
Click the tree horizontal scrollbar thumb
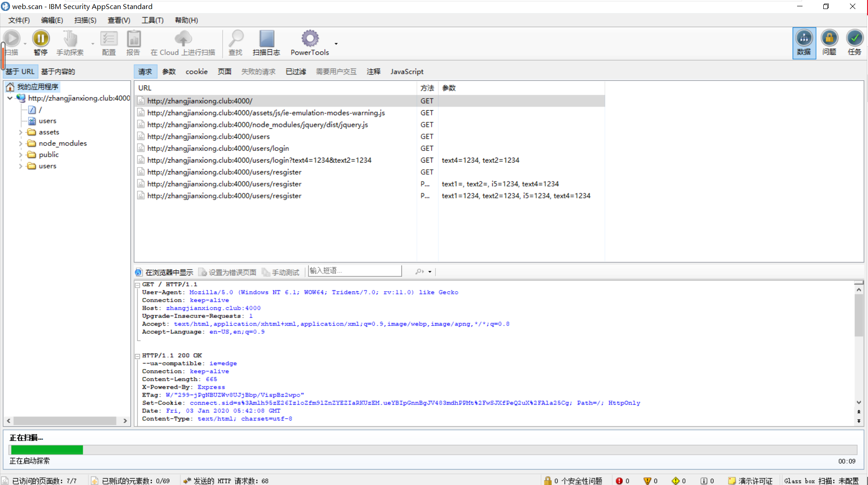click(x=65, y=421)
